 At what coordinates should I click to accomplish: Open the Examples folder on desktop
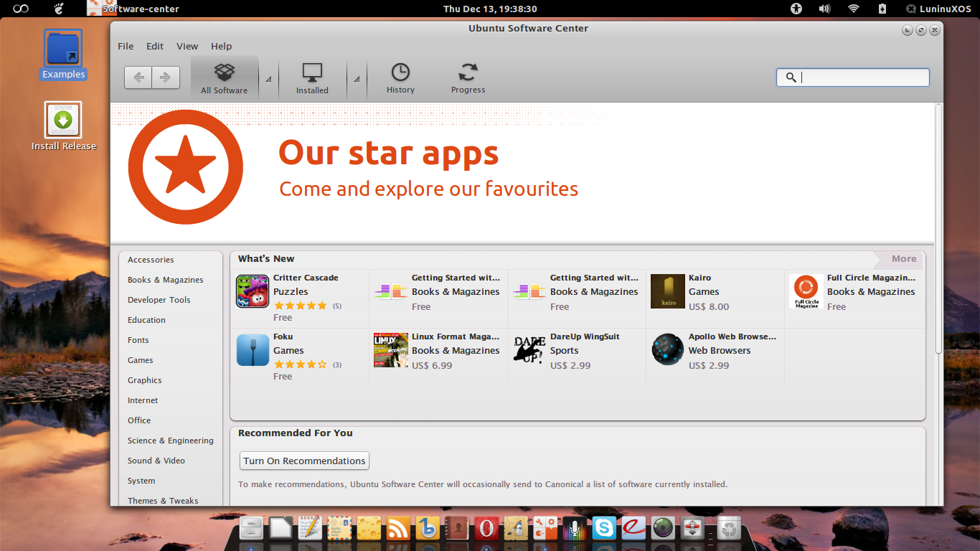point(63,55)
